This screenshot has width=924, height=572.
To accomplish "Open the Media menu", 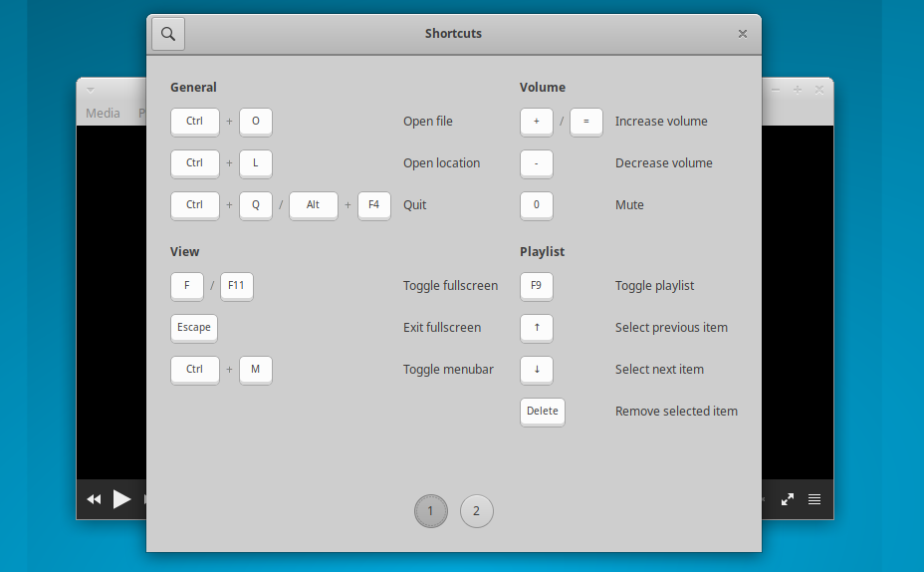I will click(103, 114).
